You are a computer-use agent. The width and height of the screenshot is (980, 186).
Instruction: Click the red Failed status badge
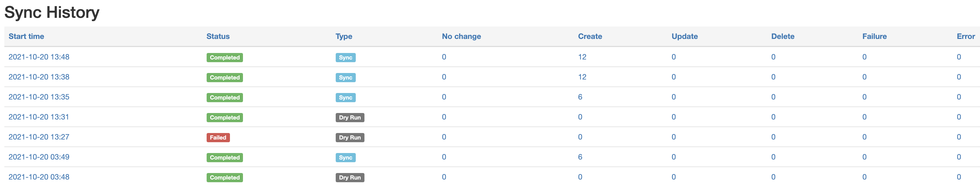point(218,137)
